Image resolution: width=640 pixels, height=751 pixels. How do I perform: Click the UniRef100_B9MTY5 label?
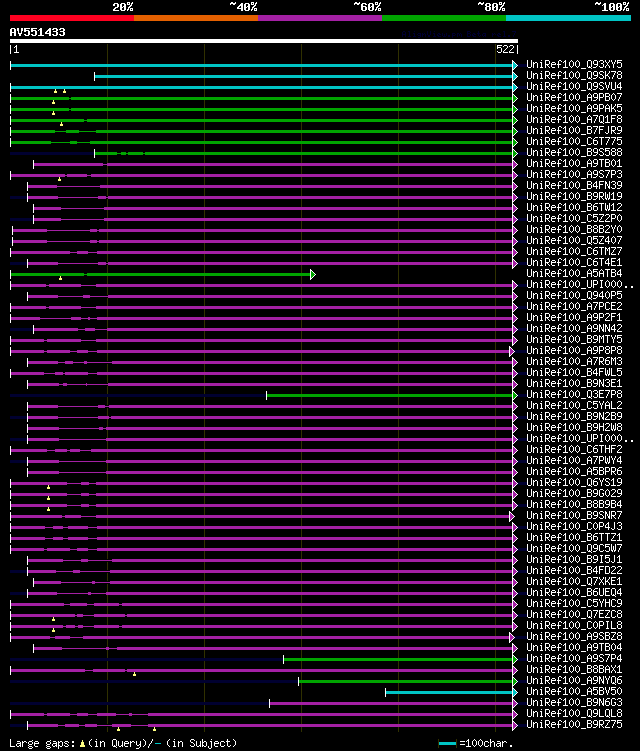[574, 340]
